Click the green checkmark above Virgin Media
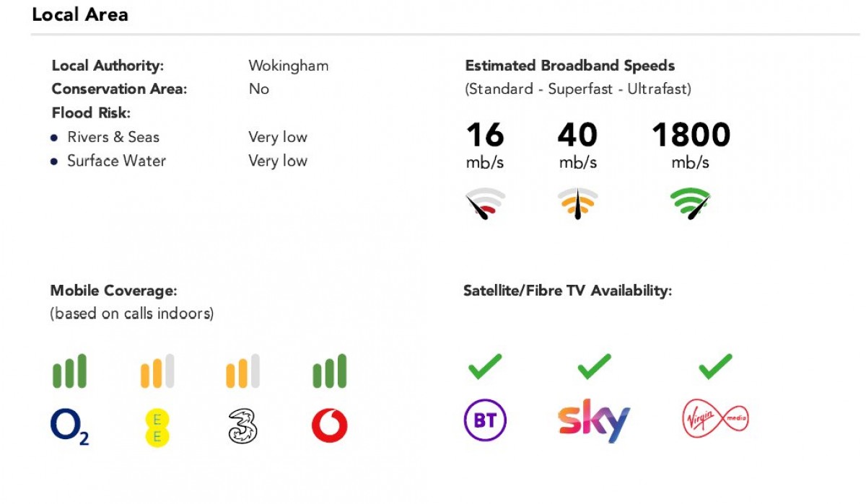866x504 pixels. [x=715, y=366]
